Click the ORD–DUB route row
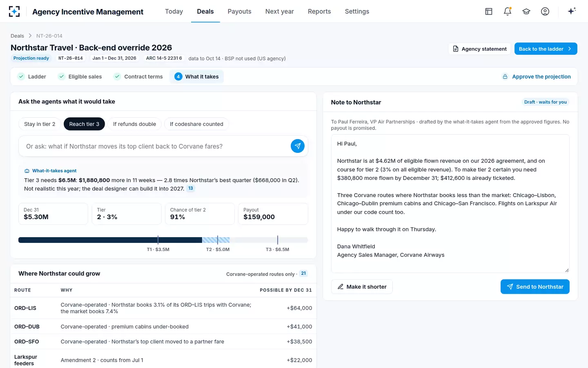This screenshot has width=588, height=368. click(163, 326)
